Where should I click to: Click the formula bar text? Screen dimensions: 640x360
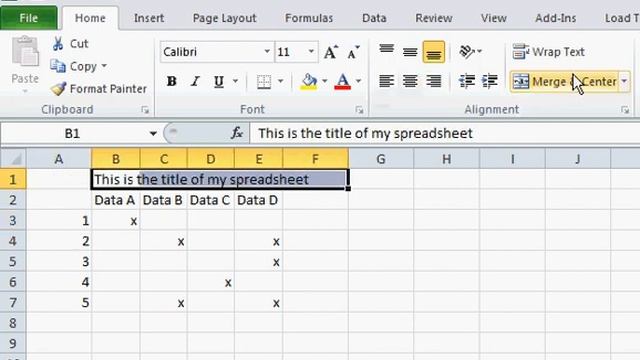(x=365, y=133)
